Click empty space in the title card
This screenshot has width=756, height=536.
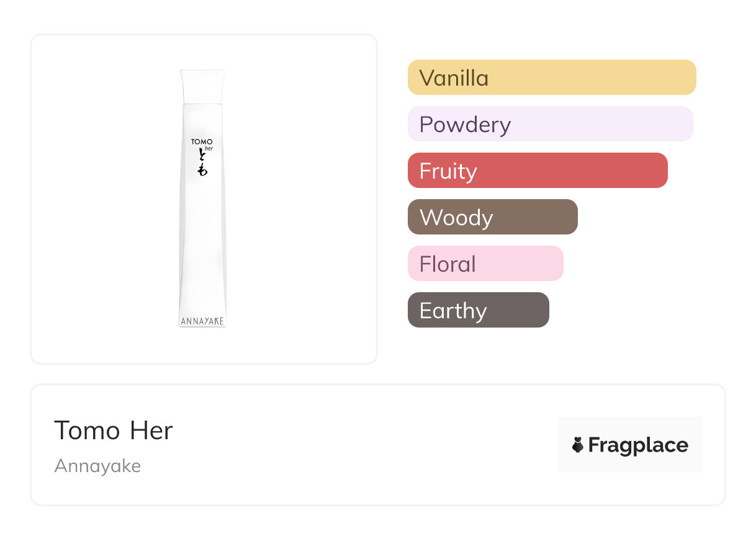pyautogui.click(x=360, y=445)
